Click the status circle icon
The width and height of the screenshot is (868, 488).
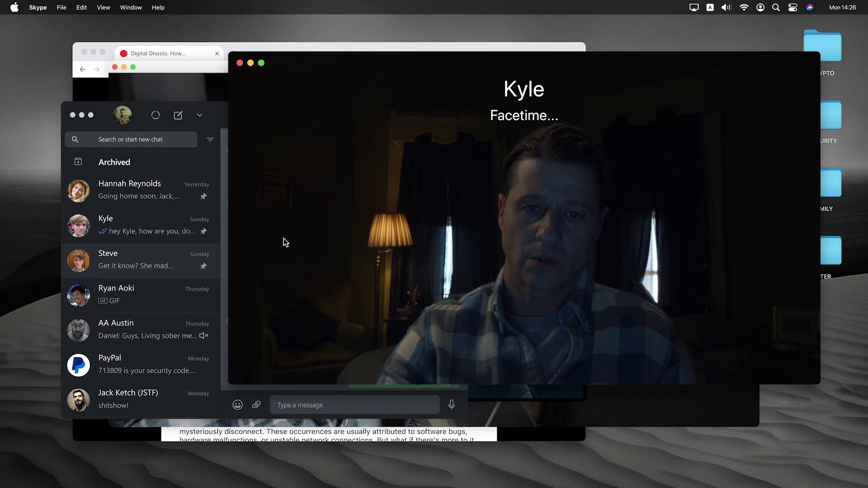(x=156, y=115)
